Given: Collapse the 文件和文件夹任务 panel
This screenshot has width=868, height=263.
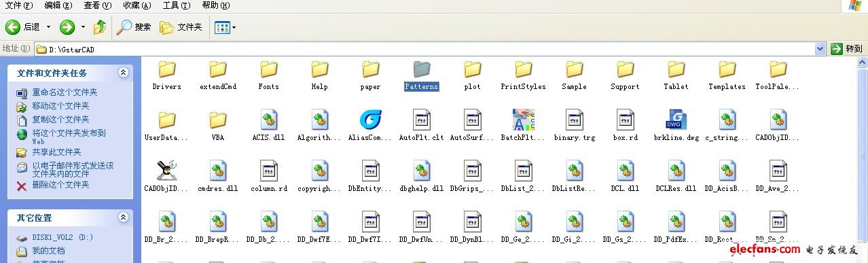Looking at the screenshot, I should 123,72.
